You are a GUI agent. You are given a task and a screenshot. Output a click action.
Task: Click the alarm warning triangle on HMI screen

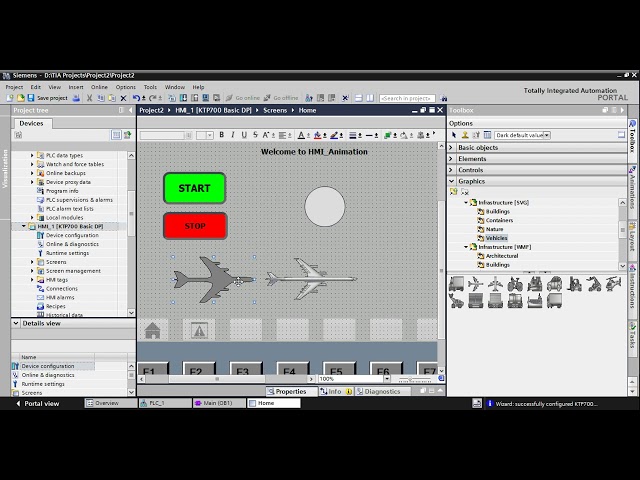coord(199,330)
